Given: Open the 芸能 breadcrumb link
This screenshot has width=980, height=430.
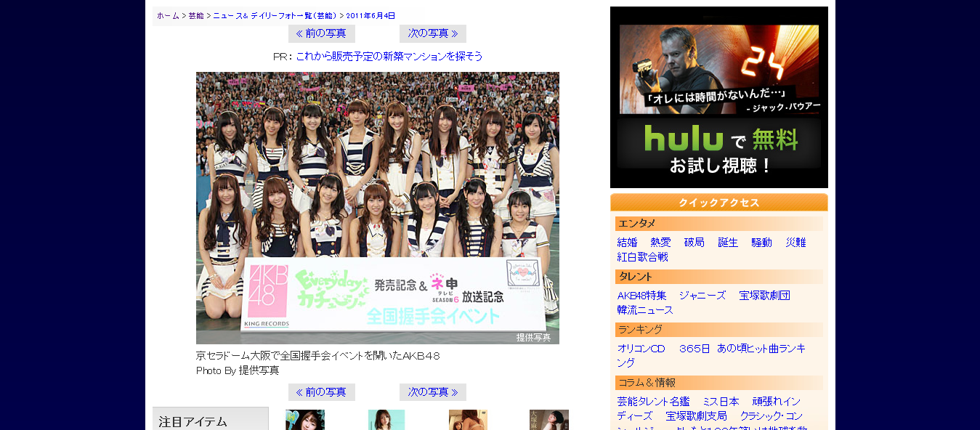Looking at the screenshot, I should click(196, 16).
